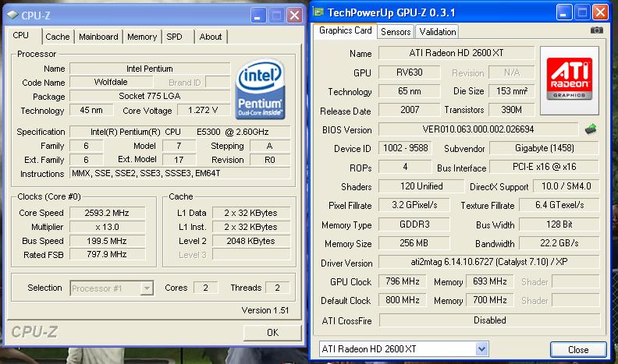Click the BIOS Version field
618x364 pixels.
click(x=478, y=129)
